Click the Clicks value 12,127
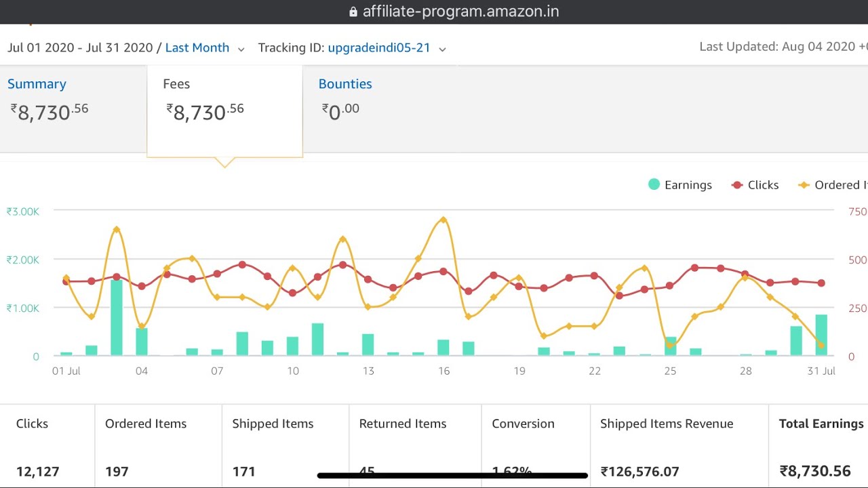 point(38,471)
